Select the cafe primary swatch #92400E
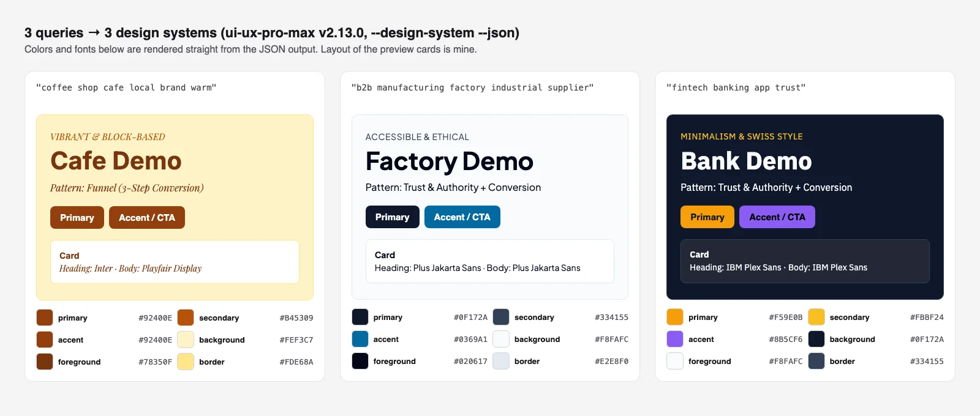This screenshot has height=416, width=980. (x=45, y=318)
